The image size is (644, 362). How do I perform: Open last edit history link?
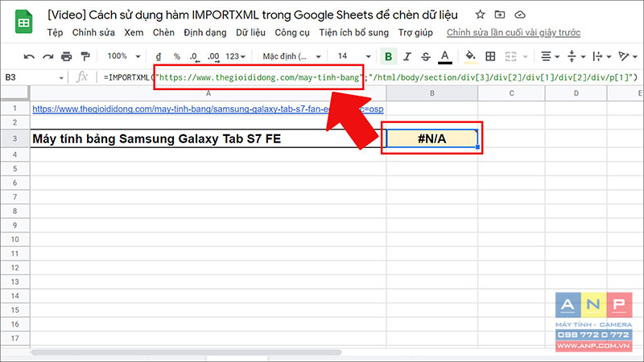coord(514,32)
